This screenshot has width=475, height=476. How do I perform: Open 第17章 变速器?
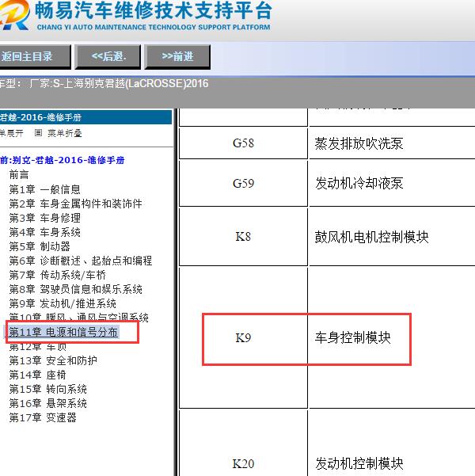[x=43, y=417]
